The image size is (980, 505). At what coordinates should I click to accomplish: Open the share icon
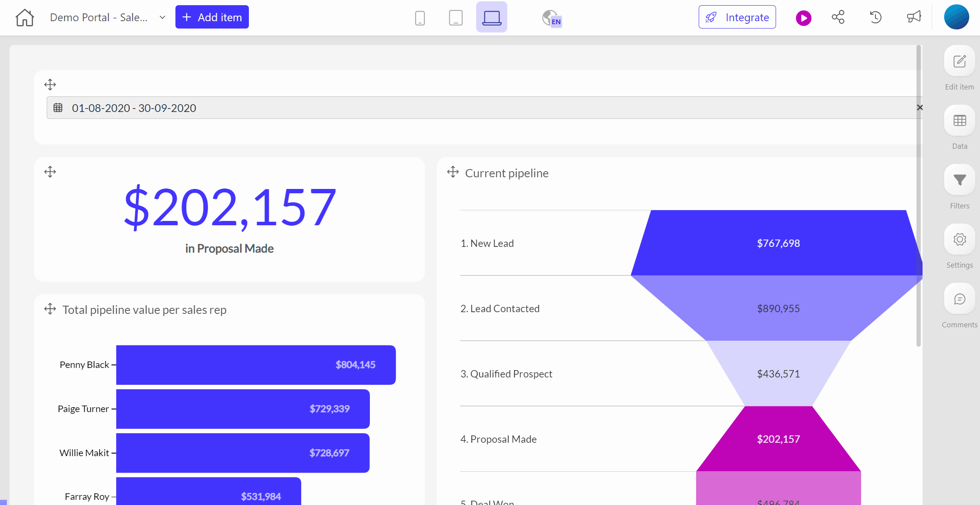click(x=838, y=17)
